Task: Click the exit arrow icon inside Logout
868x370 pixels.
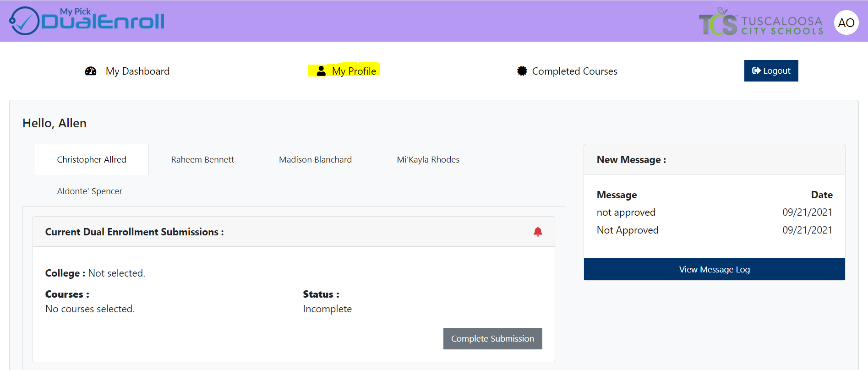Action: [x=756, y=71]
